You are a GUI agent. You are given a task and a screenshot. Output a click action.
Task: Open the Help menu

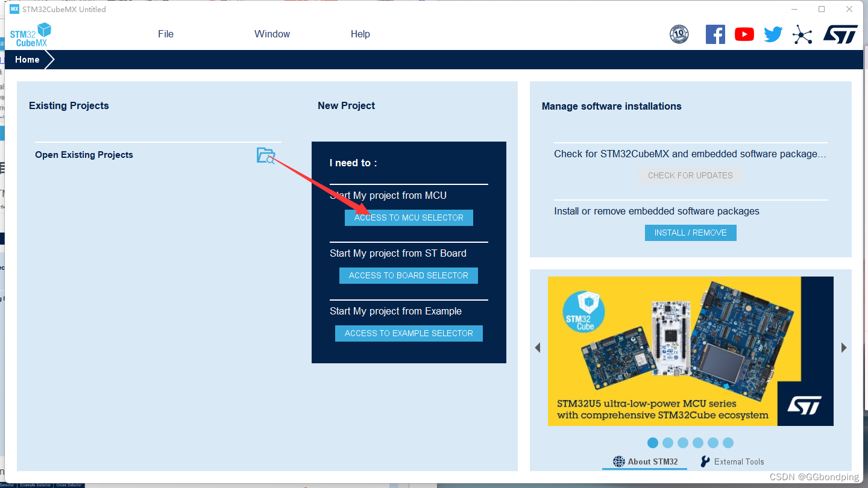(360, 34)
